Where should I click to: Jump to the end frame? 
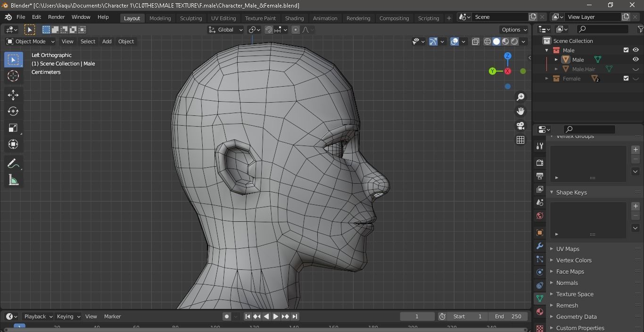(x=295, y=316)
